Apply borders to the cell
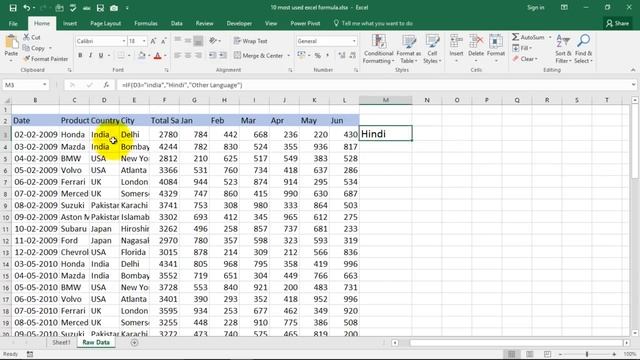The height and width of the screenshot is (360, 640). pos(121,56)
